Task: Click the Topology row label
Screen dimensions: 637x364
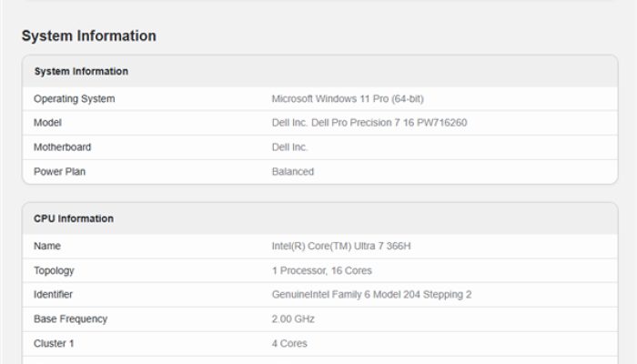Action: [x=54, y=270]
